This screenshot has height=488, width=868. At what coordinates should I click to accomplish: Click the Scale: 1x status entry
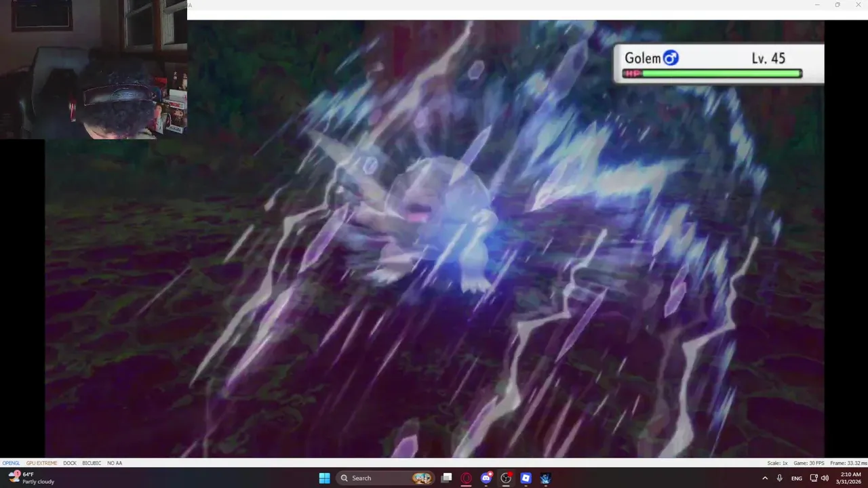pos(777,463)
